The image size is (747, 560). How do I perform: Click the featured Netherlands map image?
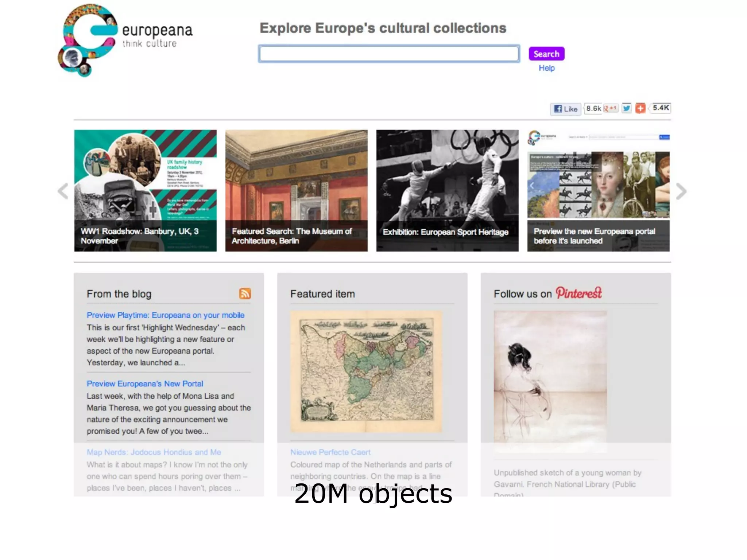tap(366, 371)
